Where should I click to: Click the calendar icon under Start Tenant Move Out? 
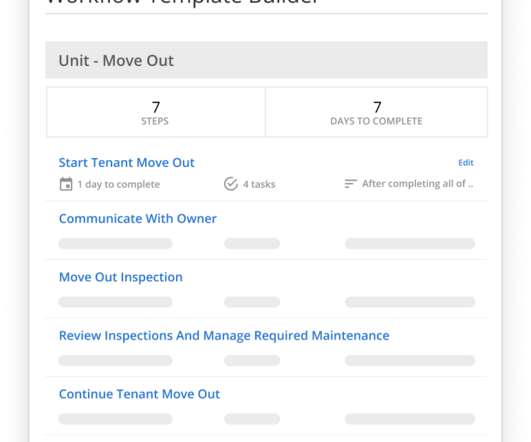coord(66,184)
